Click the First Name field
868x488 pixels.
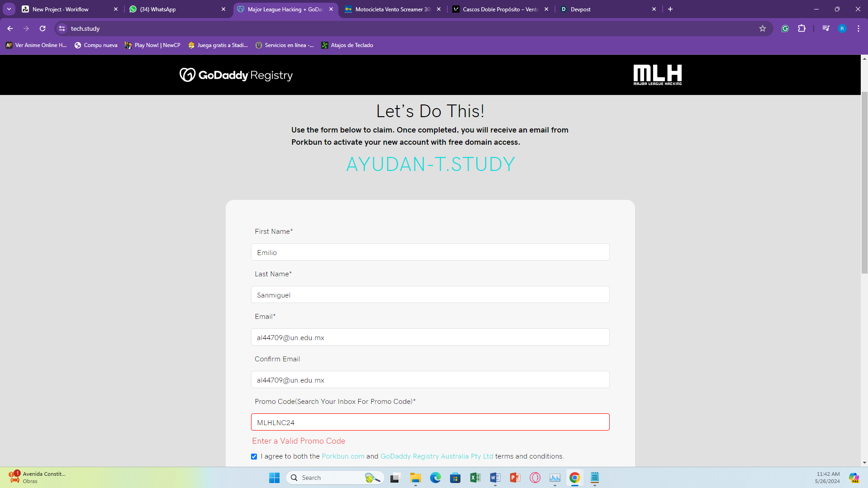click(x=430, y=252)
